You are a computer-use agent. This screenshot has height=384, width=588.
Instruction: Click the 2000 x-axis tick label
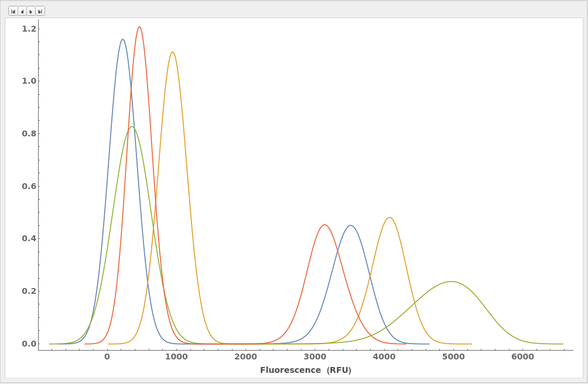pyautogui.click(x=245, y=356)
